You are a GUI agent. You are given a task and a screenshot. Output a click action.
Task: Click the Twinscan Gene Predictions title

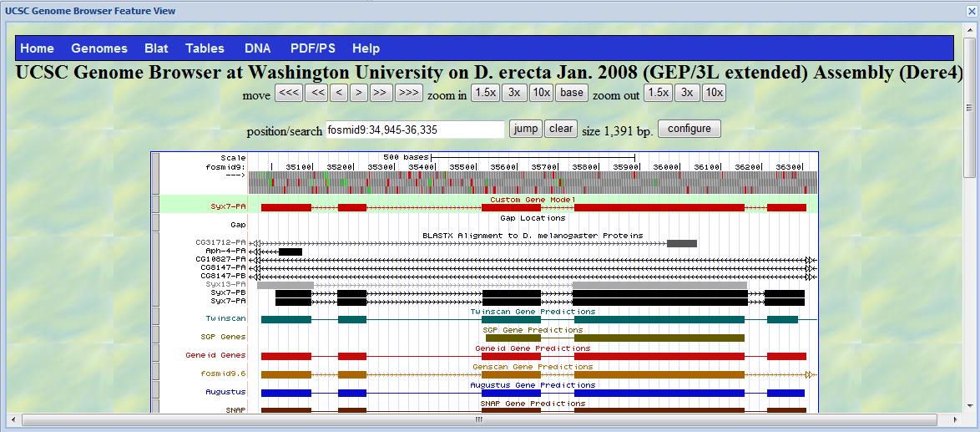click(x=533, y=312)
